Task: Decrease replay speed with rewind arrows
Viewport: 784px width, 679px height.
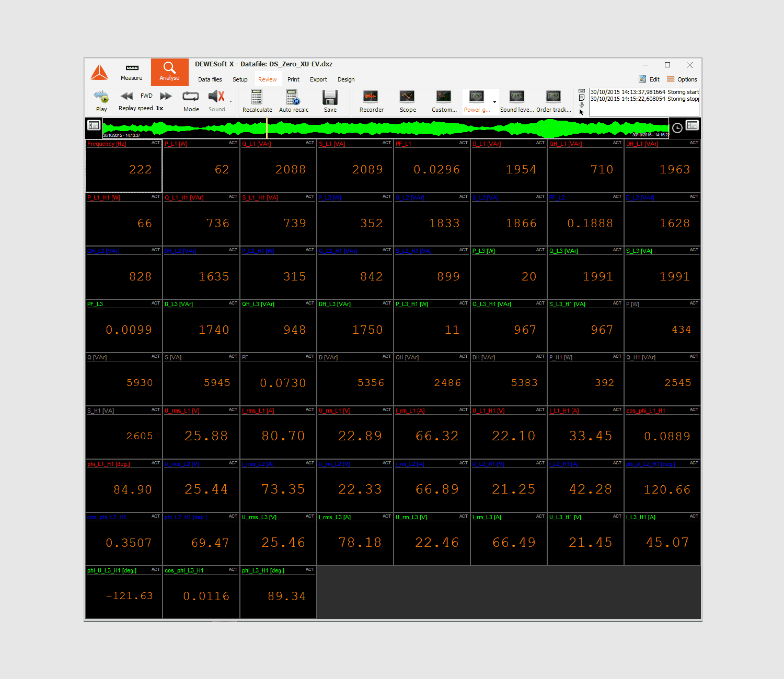Action: pos(126,96)
